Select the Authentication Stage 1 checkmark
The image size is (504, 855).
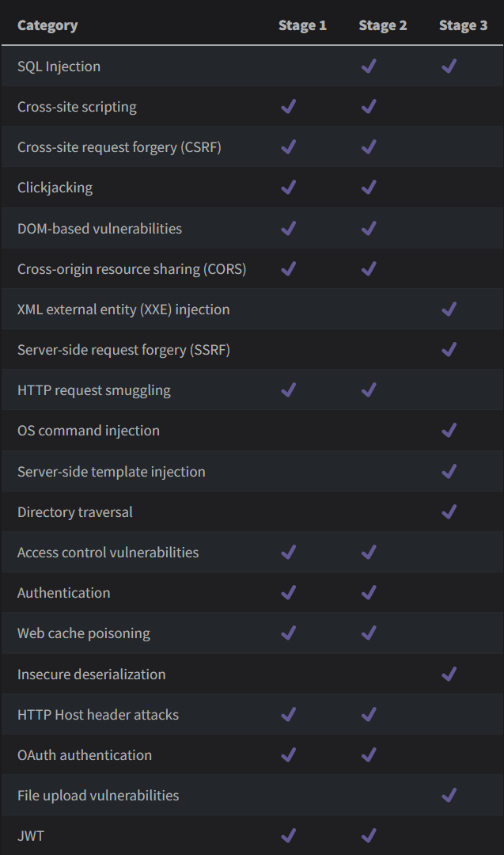(289, 593)
